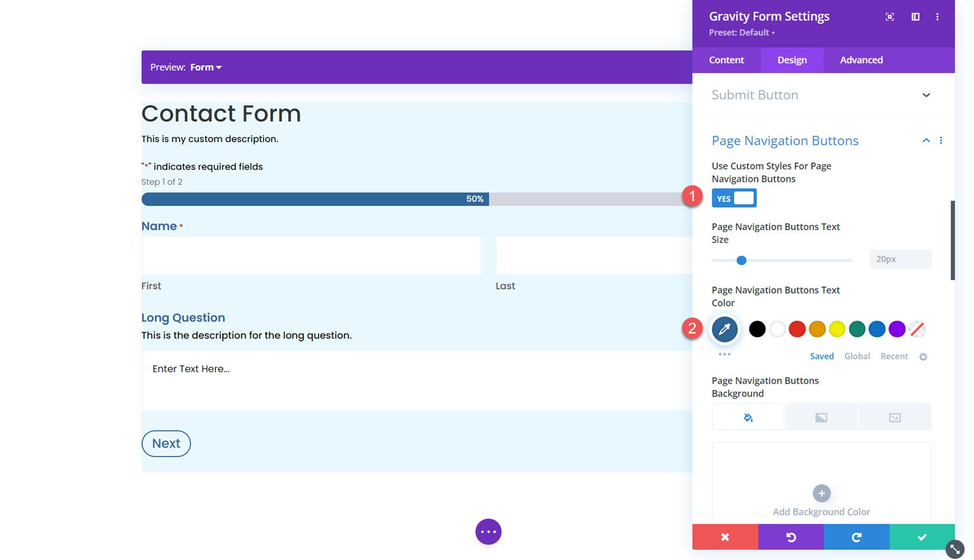Click the Saved color palette link

[x=821, y=356]
